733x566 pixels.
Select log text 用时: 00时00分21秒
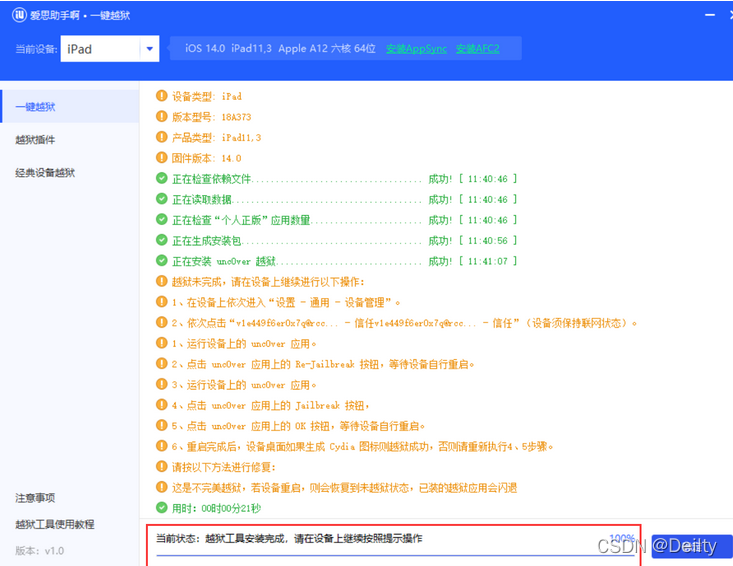(216, 509)
